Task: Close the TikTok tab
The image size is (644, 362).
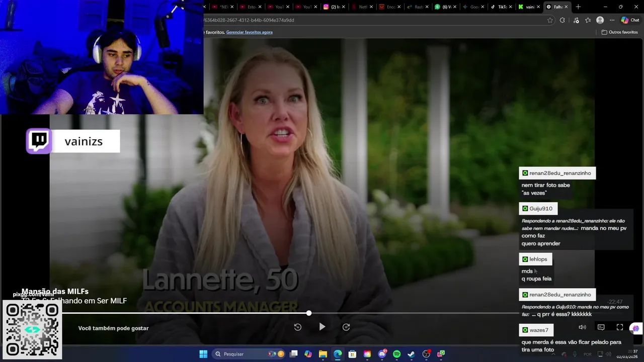Action: click(x=511, y=7)
